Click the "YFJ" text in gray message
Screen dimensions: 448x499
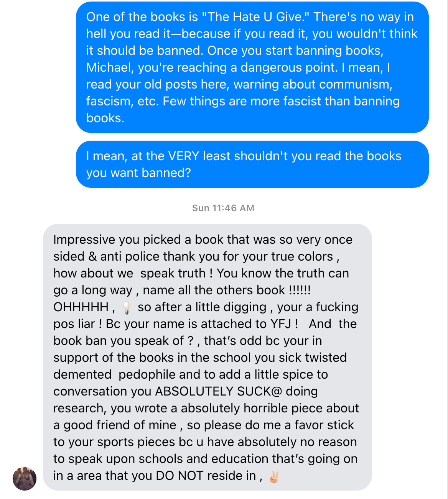coord(282,324)
